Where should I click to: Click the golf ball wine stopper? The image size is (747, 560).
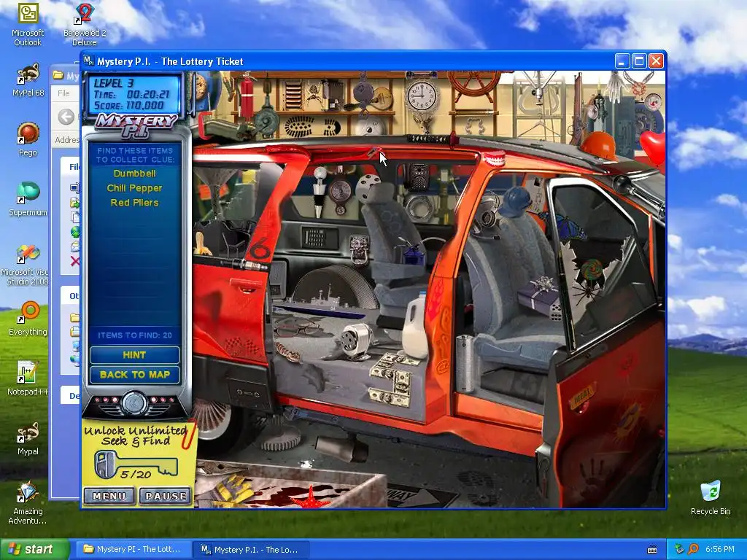[x=320, y=192]
